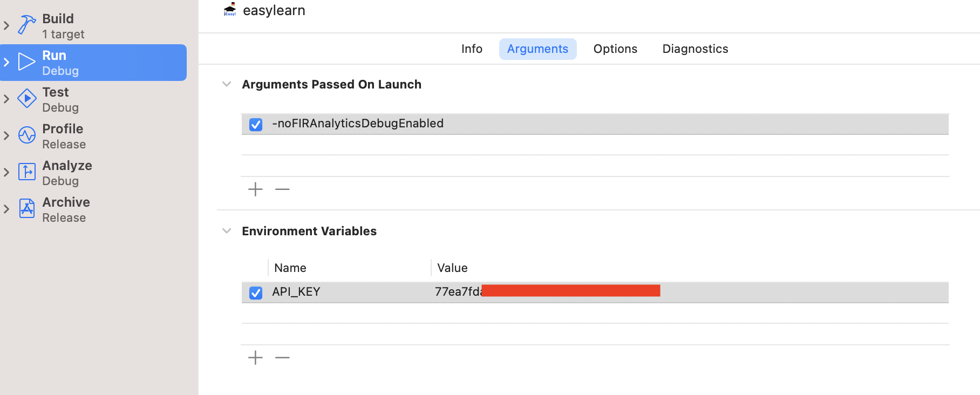
Task: Uncheck the -noFIRAnalyticsDebugEnabled argument checkbox
Action: pyautogui.click(x=256, y=125)
